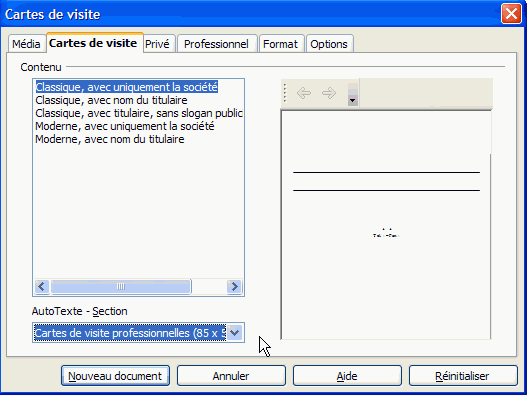Screen dimensions: 527x396
Task: Open help with the Aide button
Action: pos(347,376)
